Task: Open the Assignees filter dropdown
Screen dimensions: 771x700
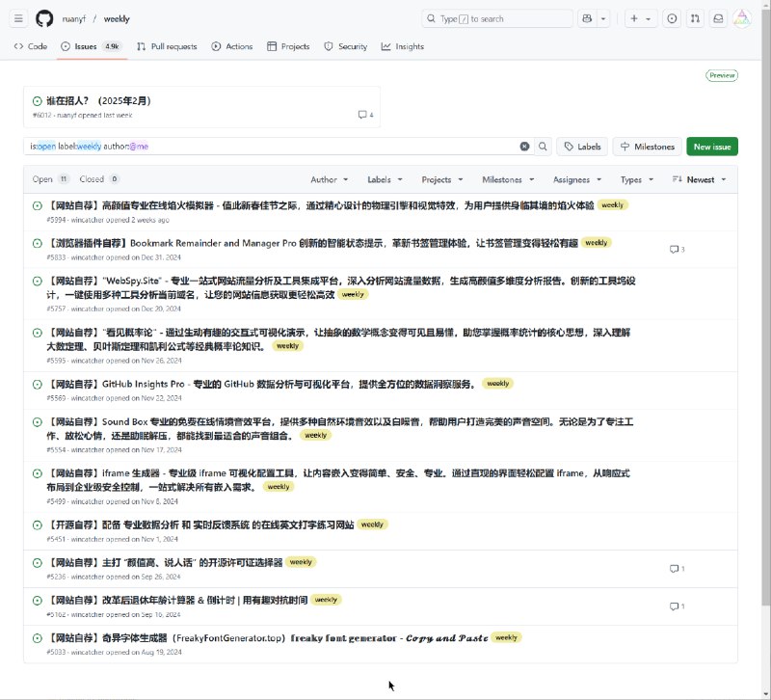Action: tap(576, 179)
